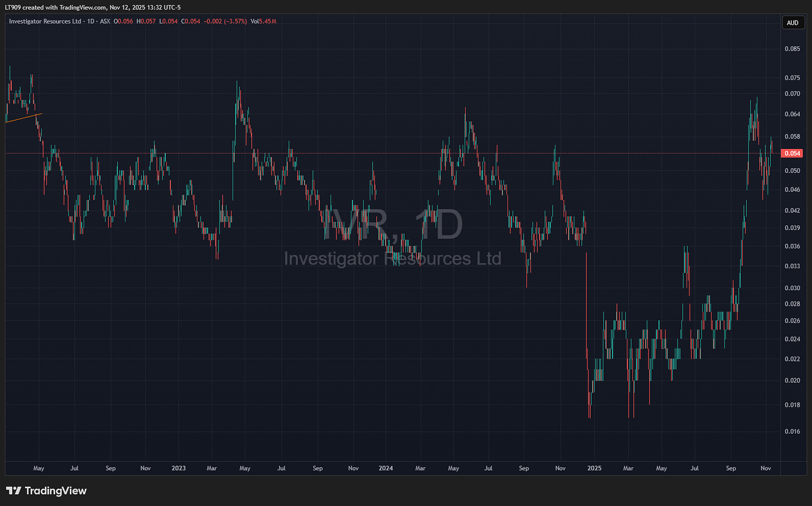Click the 0.020 price axis label

pyautogui.click(x=792, y=380)
